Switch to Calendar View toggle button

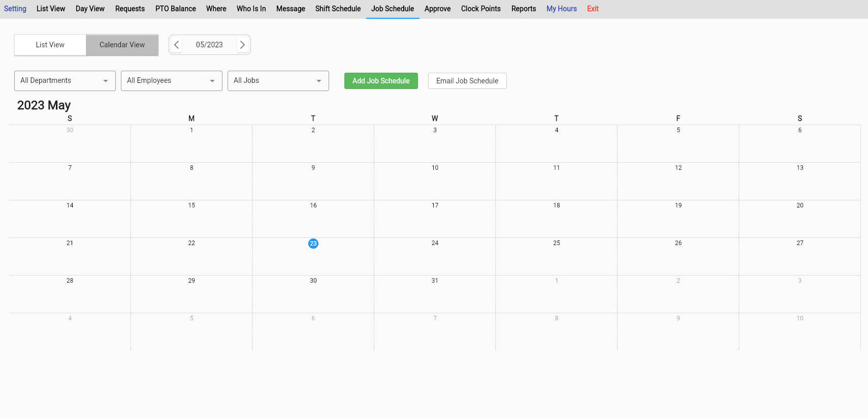coord(122,45)
